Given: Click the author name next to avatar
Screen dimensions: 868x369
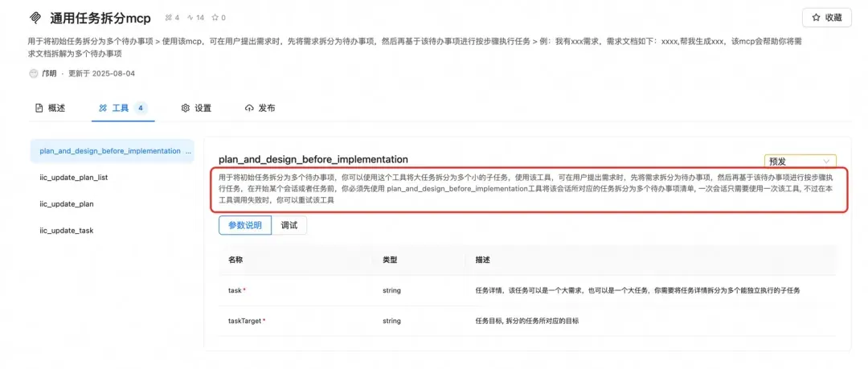Looking at the screenshot, I should coord(49,73).
